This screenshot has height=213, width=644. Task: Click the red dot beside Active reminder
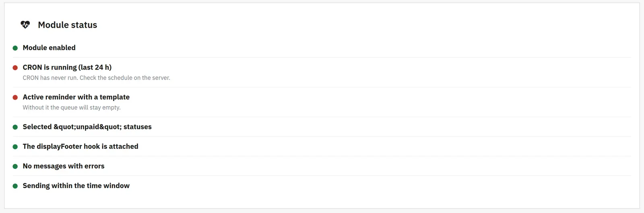tap(15, 98)
